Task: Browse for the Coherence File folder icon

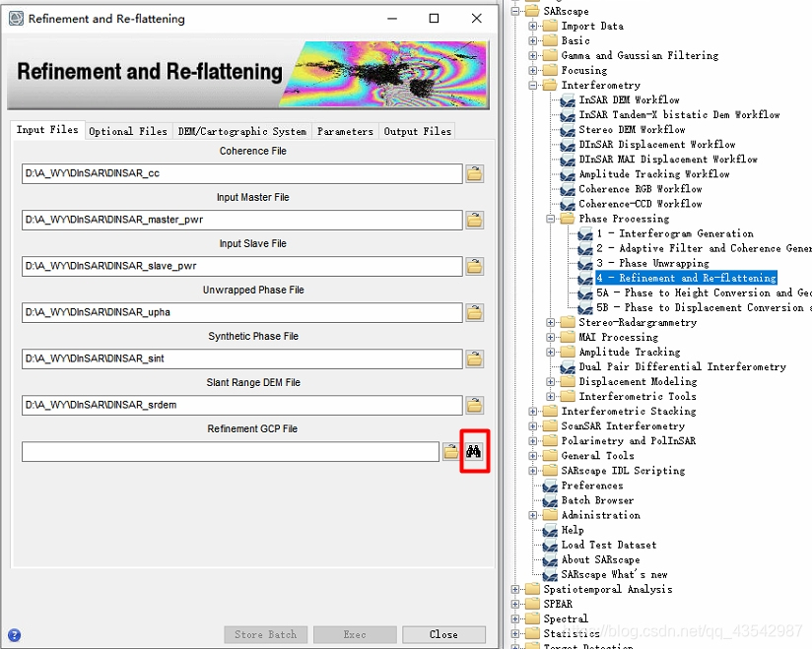Action: click(x=474, y=173)
